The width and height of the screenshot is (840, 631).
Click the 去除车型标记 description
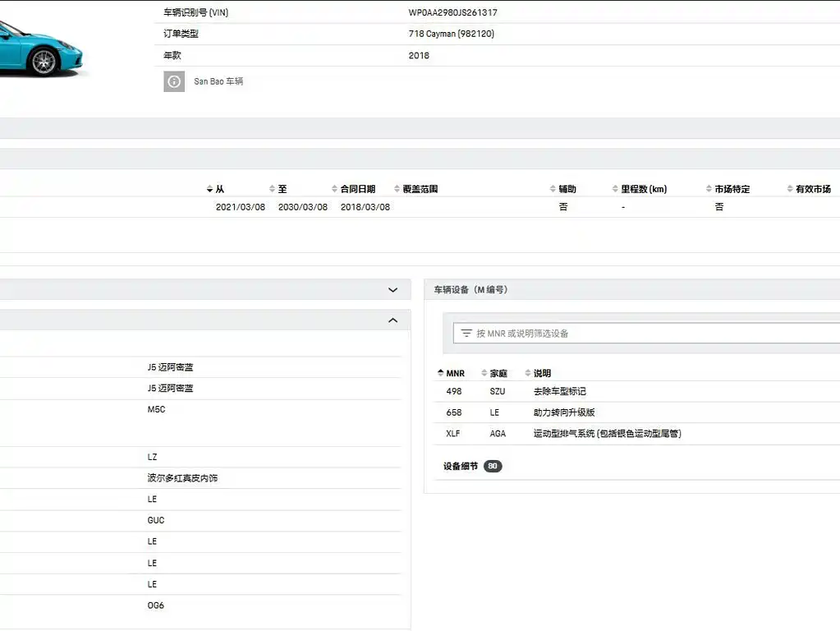point(559,391)
